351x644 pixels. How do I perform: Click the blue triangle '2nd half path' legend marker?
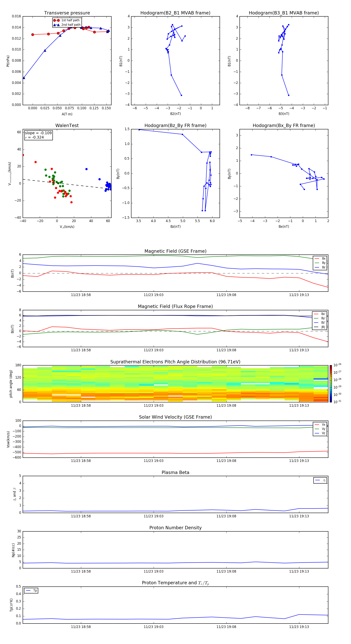57,25
